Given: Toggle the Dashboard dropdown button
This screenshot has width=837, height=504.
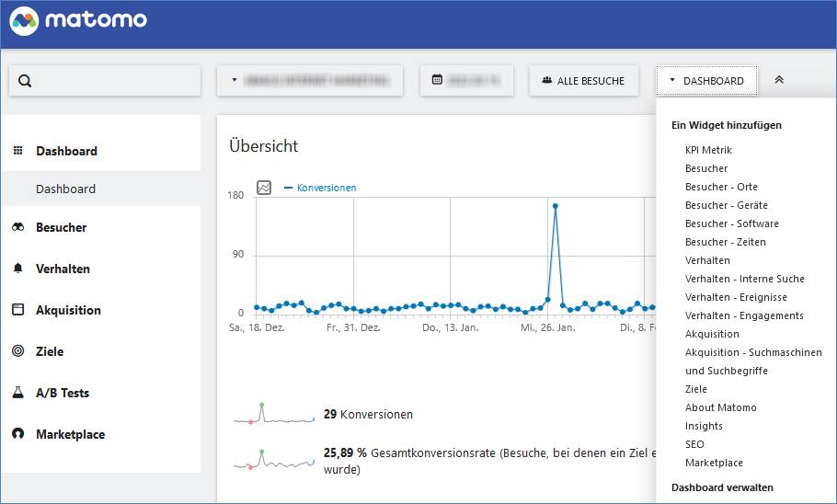Looking at the screenshot, I should coord(706,81).
